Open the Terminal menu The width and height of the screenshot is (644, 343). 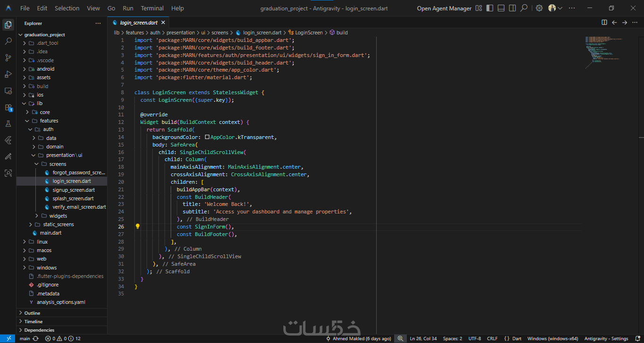152,8
